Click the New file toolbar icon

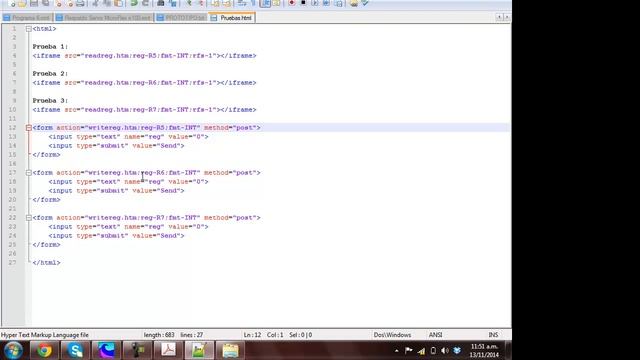click(x=12, y=3)
